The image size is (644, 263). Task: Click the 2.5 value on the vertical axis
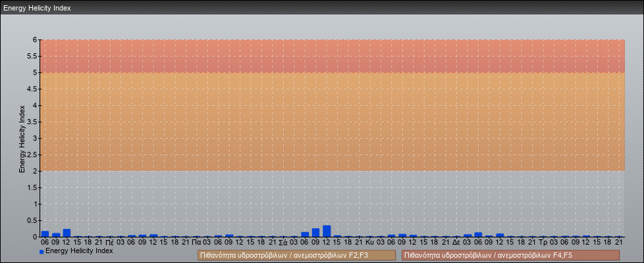32,155
